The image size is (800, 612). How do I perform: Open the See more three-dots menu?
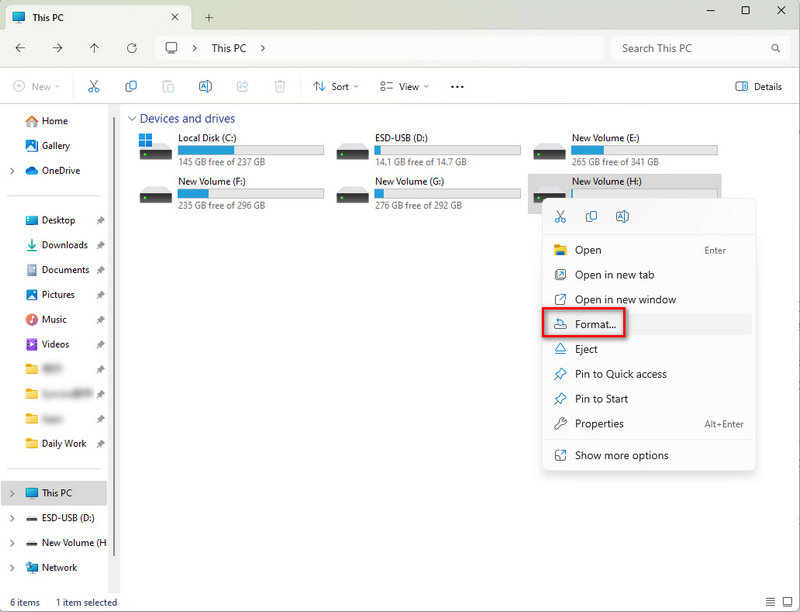coord(457,87)
